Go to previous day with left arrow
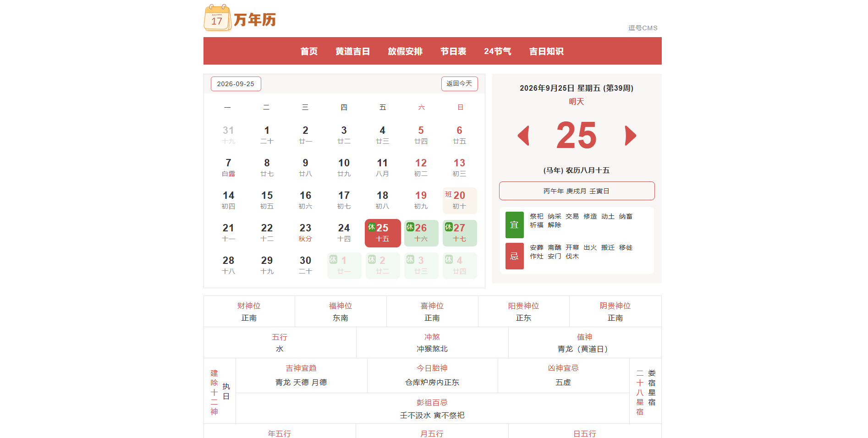This screenshot has width=868, height=438. click(523, 136)
